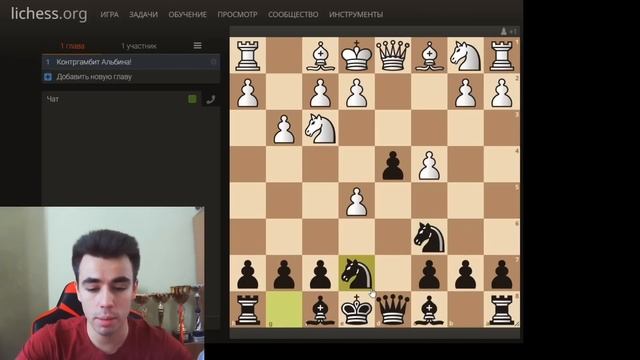This screenshot has height=360, width=640.
Task: Open settings gear of chapter Контргамбит Альбина
Action: tap(213, 62)
